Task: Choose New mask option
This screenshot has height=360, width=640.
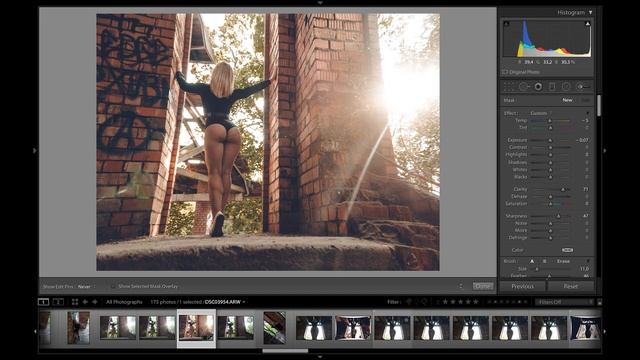Action: 567,100
